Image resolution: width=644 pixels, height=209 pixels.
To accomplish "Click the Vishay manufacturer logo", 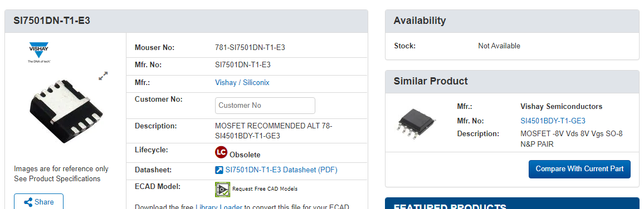I will [x=38, y=52].
